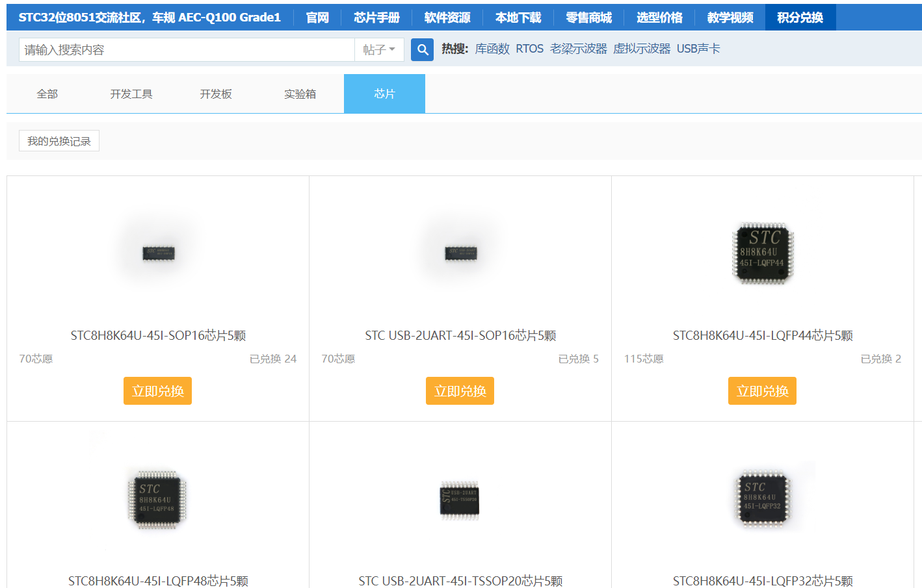The height and width of the screenshot is (588, 922).
Task: Click the 已兑换 5 count text
Action: [x=579, y=359]
